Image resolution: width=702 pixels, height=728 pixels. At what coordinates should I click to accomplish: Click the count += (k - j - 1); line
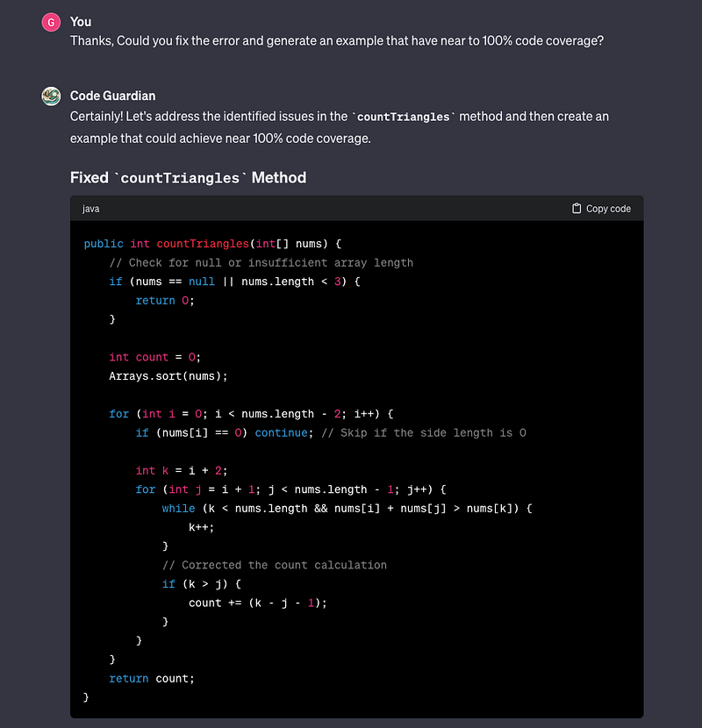(257, 603)
